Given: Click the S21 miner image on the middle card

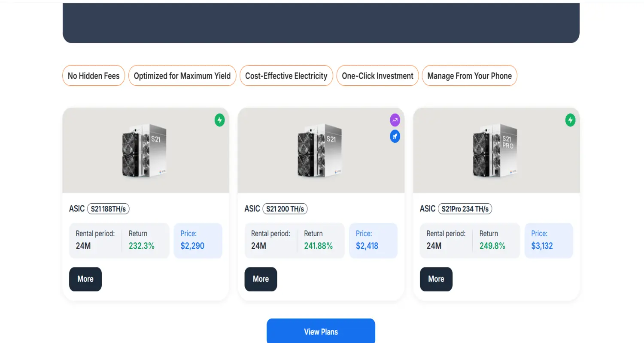Looking at the screenshot, I should coord(321,150).
